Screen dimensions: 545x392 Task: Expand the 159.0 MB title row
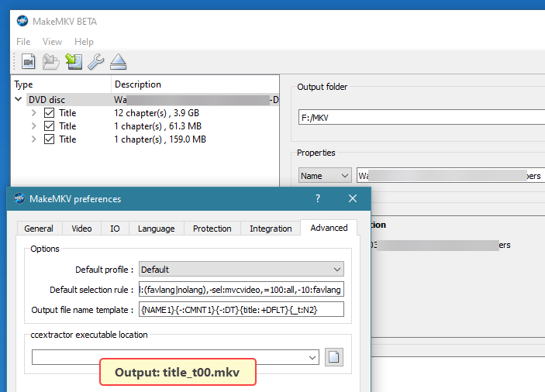(x=33, y=139)
